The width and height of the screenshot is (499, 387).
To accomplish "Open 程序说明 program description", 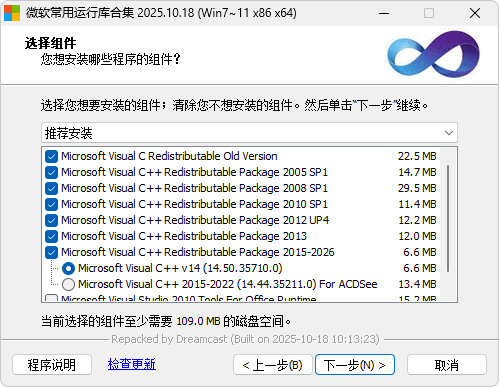I will [52, 365].
